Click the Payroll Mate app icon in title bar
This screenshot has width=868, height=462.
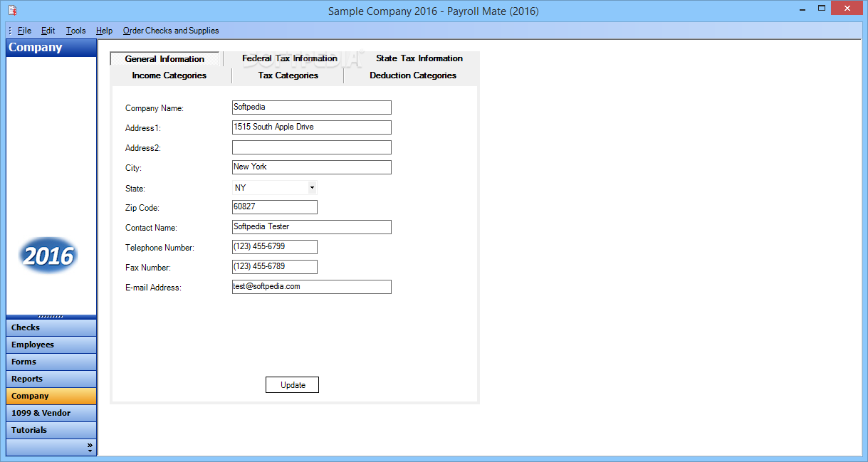tap(11, 10)
